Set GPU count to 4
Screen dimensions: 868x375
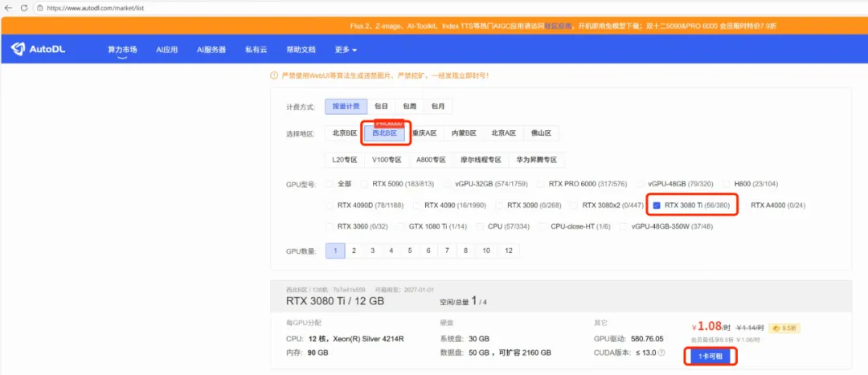pyautogui.click(x=391, y=251)
